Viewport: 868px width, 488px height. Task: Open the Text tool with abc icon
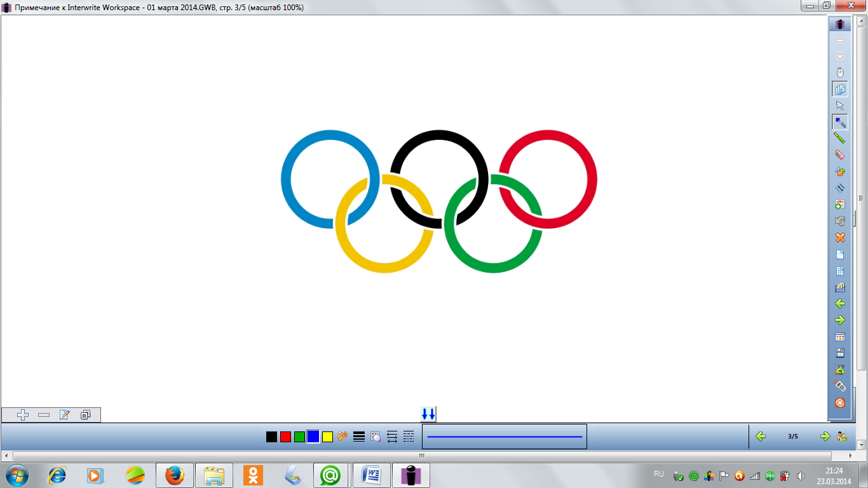click(840, 205)
